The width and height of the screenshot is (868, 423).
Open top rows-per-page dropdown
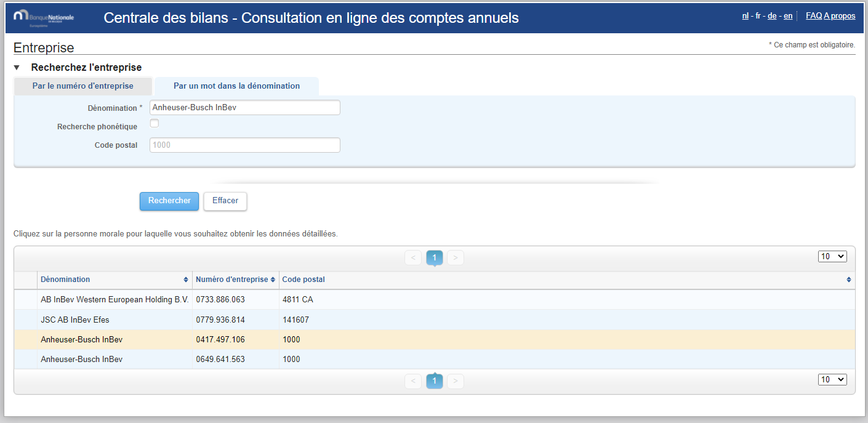(832, 256)
